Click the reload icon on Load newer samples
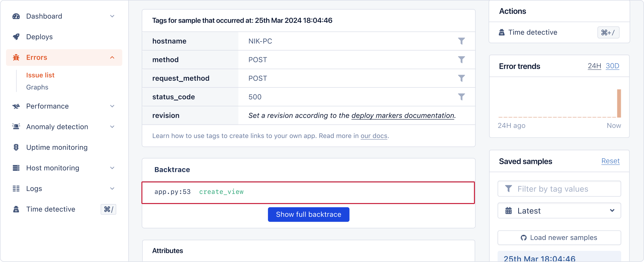This screenshot has height=262, width=644. [x=524, y=238]
